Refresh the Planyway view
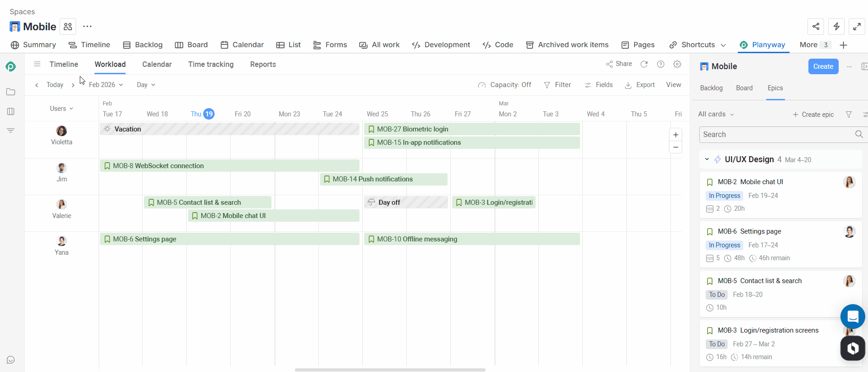This screenshot has width=868, height=372. [644, 64]
